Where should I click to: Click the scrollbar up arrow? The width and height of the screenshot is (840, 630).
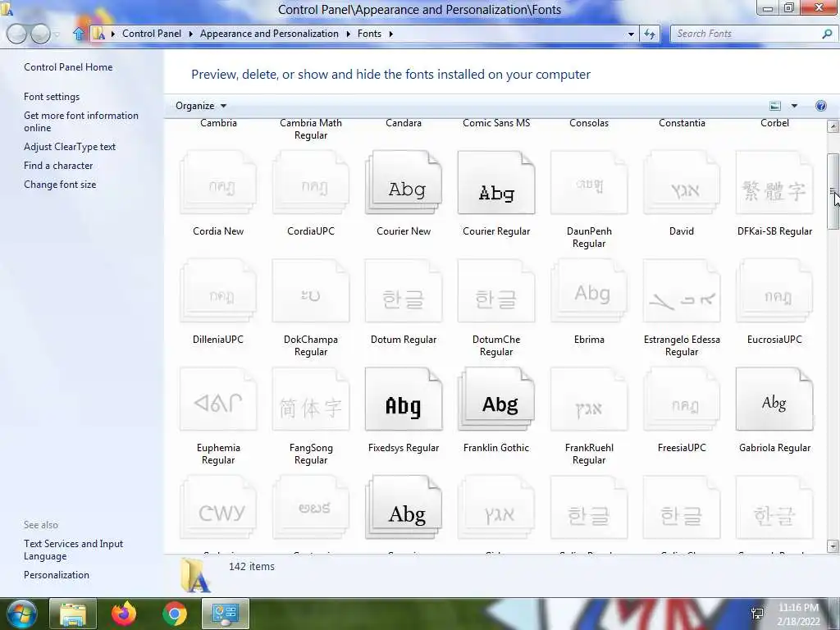pos(833,126)
